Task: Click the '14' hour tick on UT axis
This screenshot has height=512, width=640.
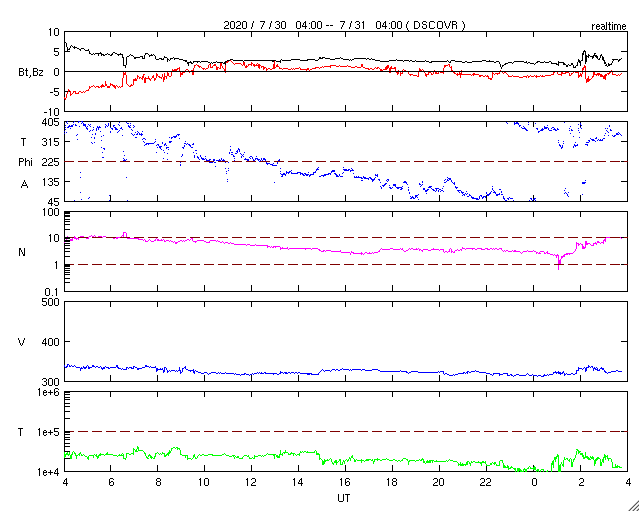Action: tap(298, 483)
